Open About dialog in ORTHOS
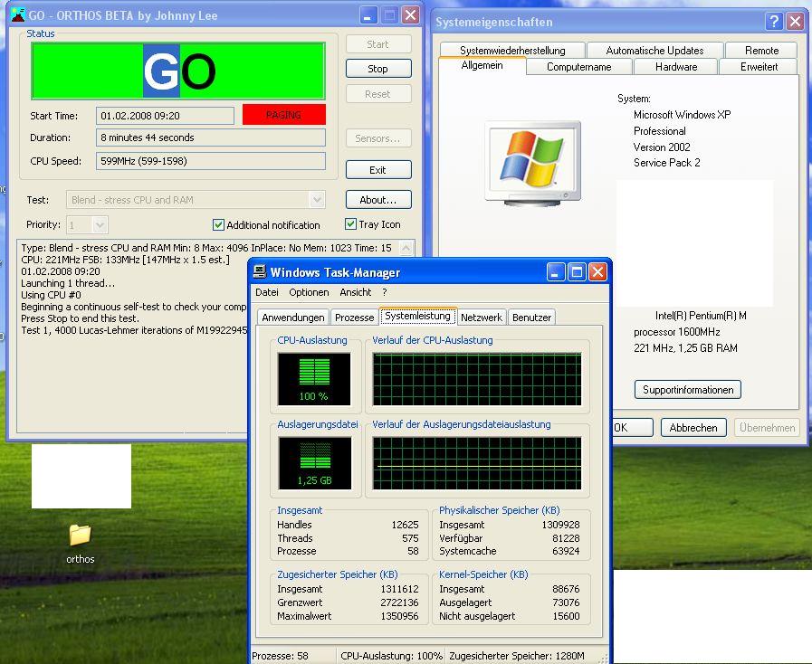Viewport: 812px width, 664px height. 378,200
